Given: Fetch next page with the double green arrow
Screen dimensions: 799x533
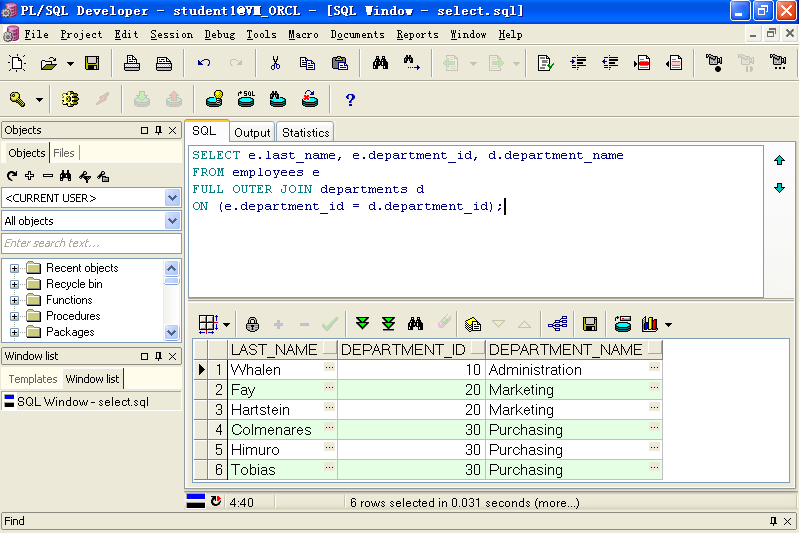Looking at the screenshot, I should pyautogui.click(x=363, y=324).
